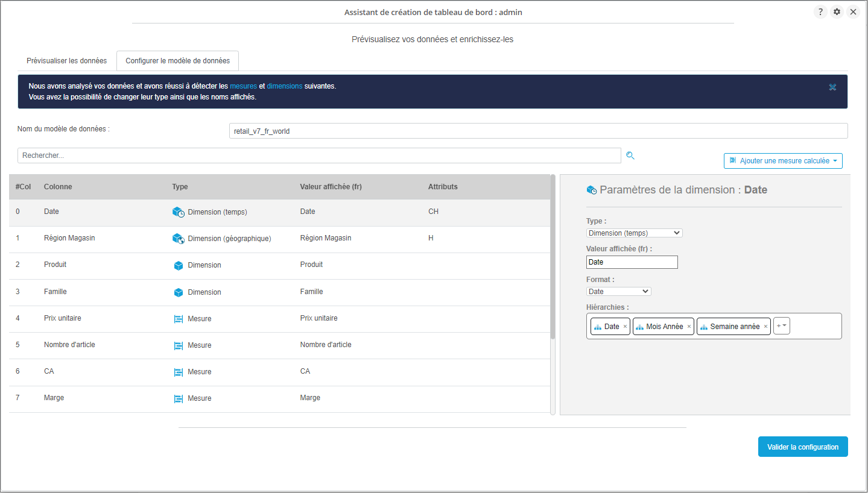Open Ajouter une mesure calculée dropdown
This screenshot has height=493, width=868.
[x=783, y=161]
